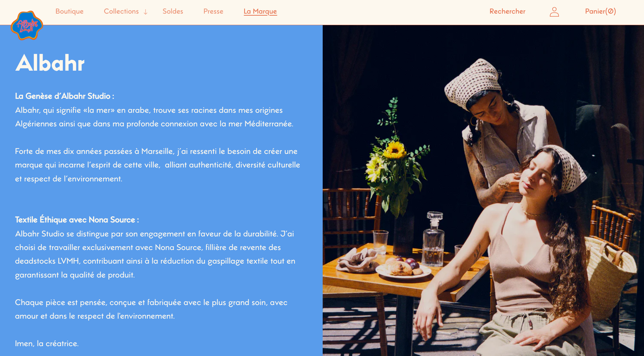The width and height of the screenshot is (644, 356).
Task: Open the Panier(0) cart
Action: point(601,11)
